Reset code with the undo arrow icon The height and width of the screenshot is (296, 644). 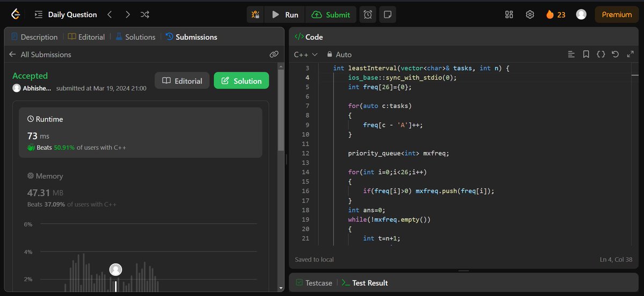[x=616, y=54]
